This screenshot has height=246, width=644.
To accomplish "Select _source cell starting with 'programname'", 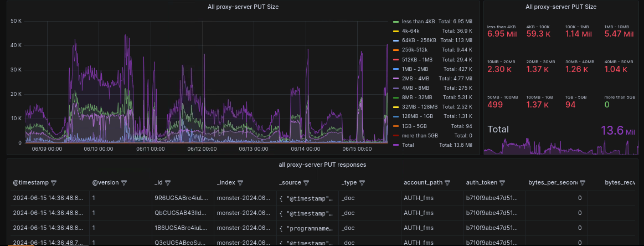I will click(307, 228).
